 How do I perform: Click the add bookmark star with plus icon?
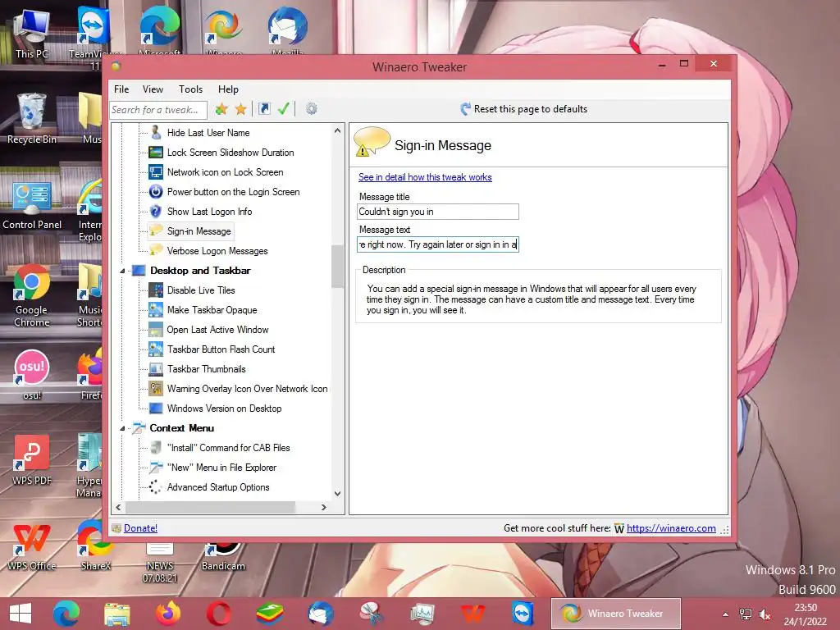[x=221, y=109]
